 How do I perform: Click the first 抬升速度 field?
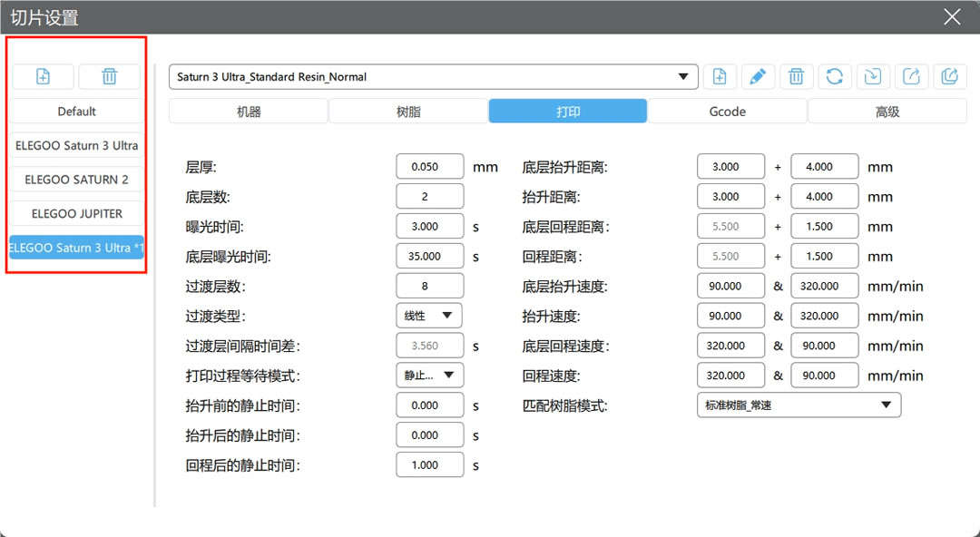pos(730,316)
